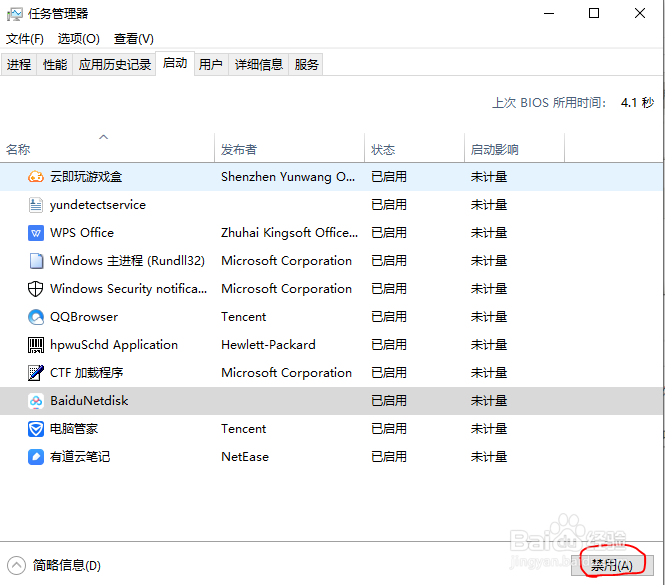Click Tencent publisher in QQBrowser row

pyautogui.click(x=244, y=317)
